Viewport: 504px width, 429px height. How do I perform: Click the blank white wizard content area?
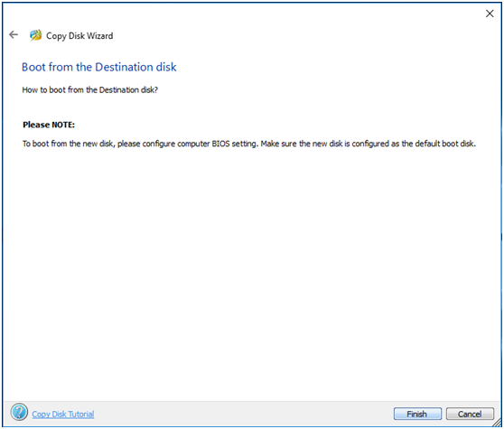(x=251, y=273)
